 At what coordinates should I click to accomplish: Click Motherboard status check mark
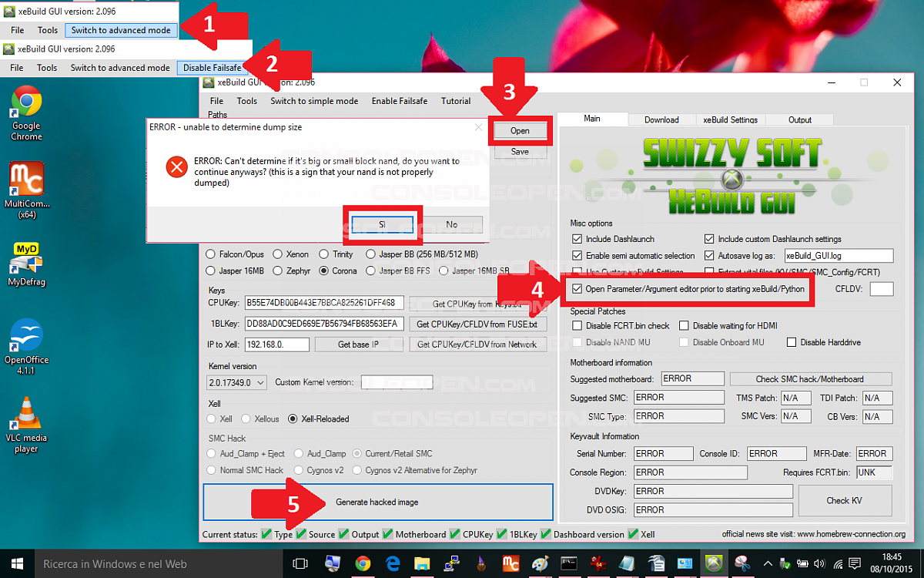(x=388, y=533)
